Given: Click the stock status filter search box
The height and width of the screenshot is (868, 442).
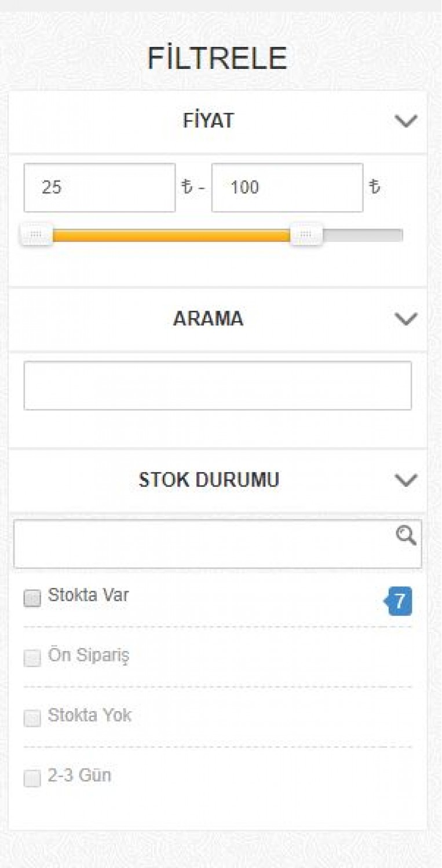Looking at the screenshot, I should tap(218, 544).
